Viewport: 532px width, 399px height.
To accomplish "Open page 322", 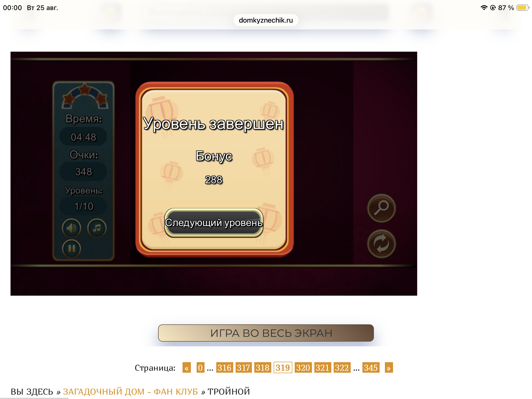I will [x=342, y=368].
